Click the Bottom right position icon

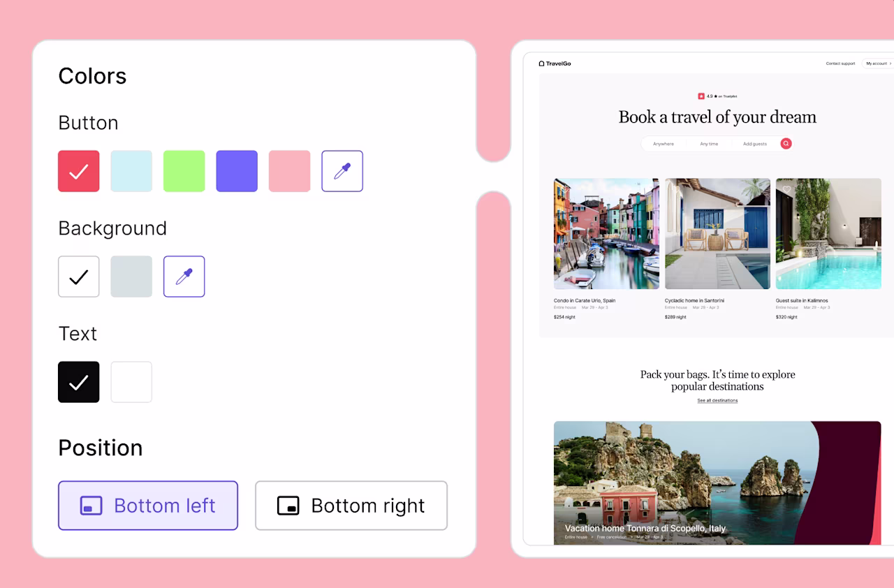(x=288, y=506)
